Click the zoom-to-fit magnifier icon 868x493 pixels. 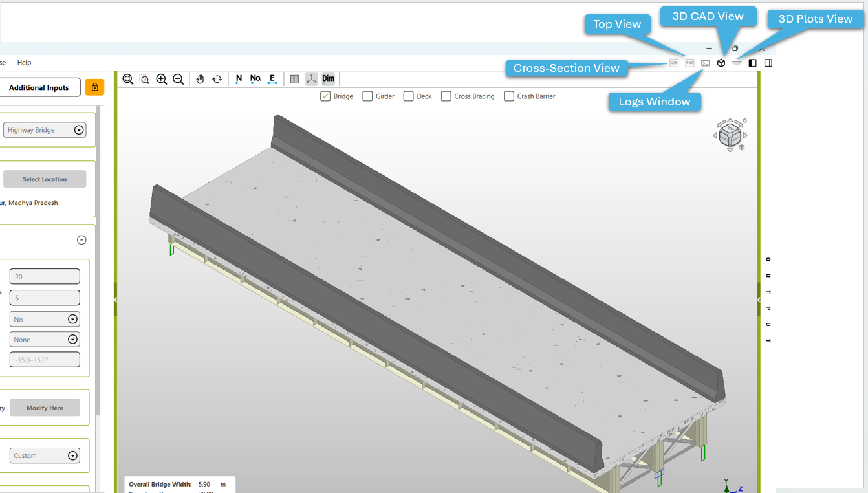coord(128,79)
